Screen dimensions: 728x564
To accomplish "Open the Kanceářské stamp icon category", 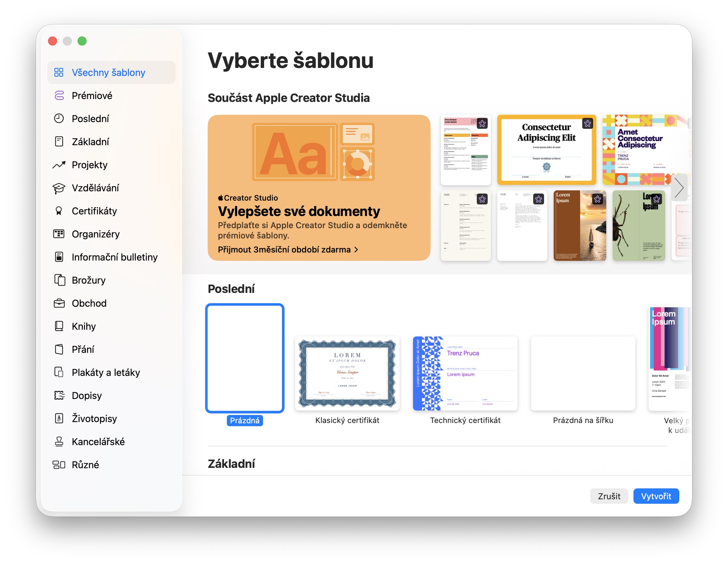I will tap(59, 442).
